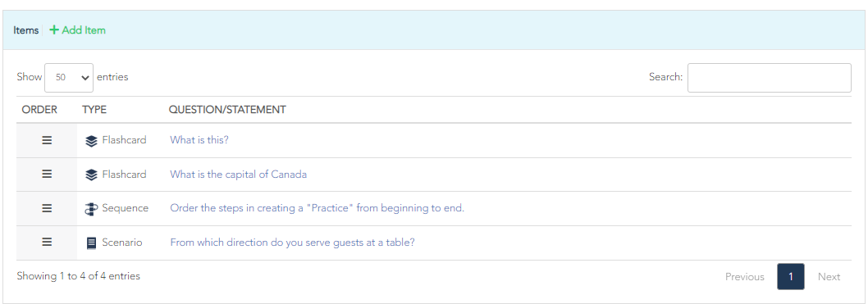The height and width of the screenshot is (304, 868).
Task: Go to the Previous page
Action: pyautogui.click(x=745, y=276)
